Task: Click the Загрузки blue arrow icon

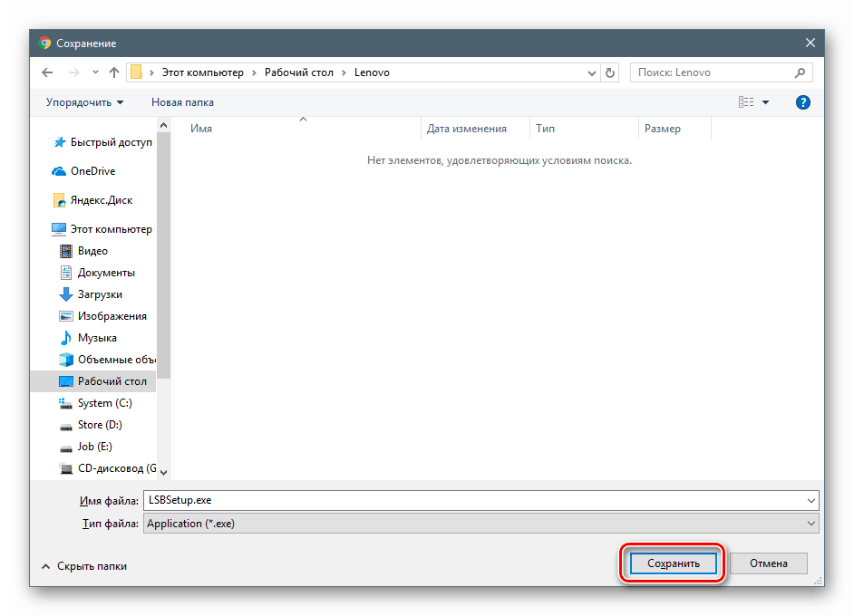Action: [x=66, y=294]
